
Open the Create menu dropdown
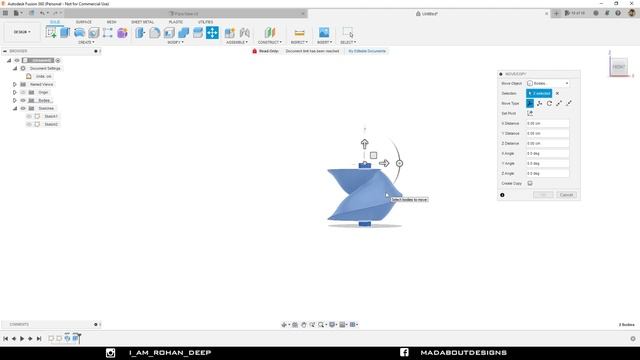click(x=86, y=42)
